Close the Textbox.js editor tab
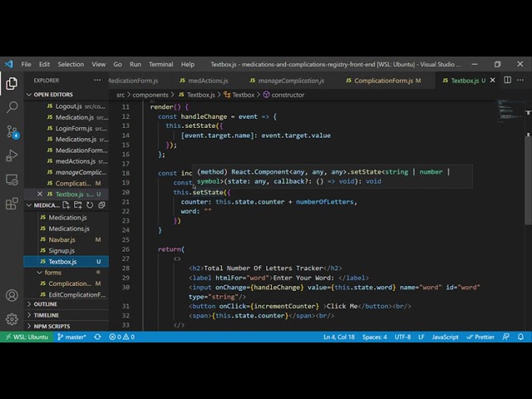This screenshot has height=399, width=532. pyautogui.click(x=493, y=81)
